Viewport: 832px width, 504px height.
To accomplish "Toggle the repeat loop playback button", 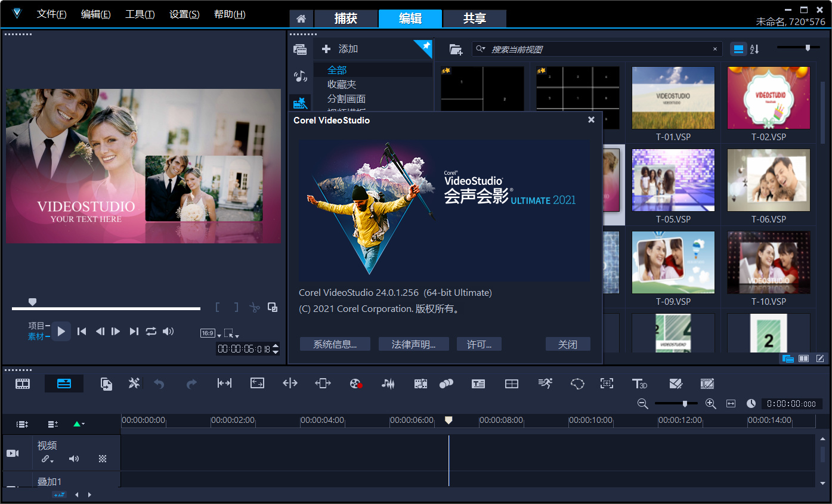I will tap(151, 331).
